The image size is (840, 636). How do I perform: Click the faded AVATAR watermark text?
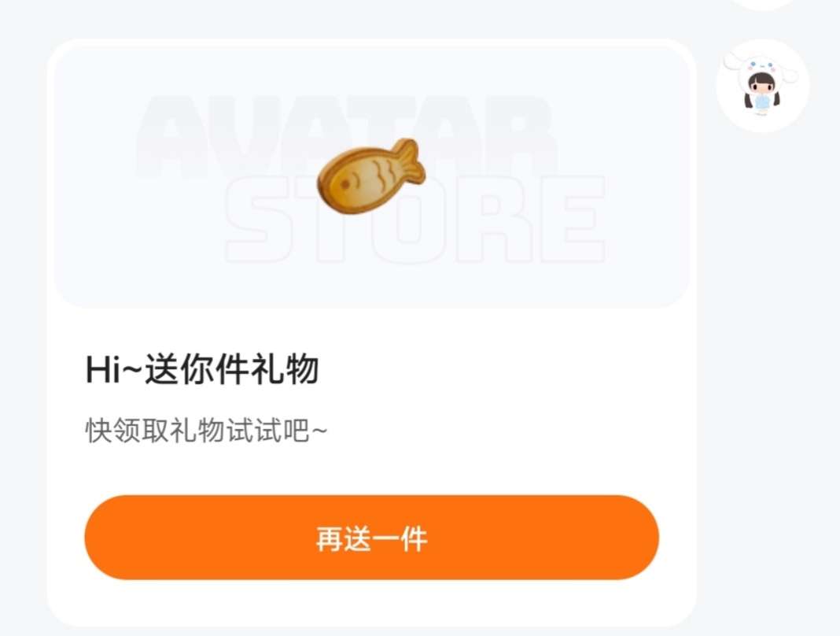coord(345,135)
